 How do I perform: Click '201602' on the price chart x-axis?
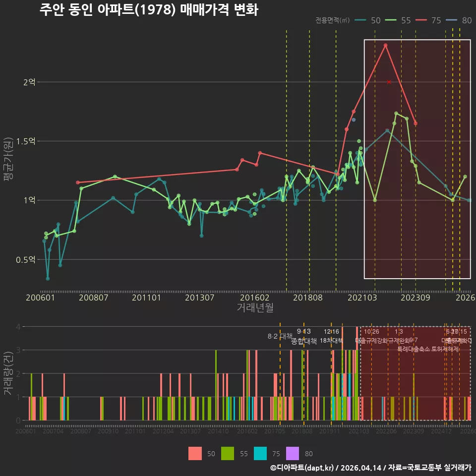[254, 297]
